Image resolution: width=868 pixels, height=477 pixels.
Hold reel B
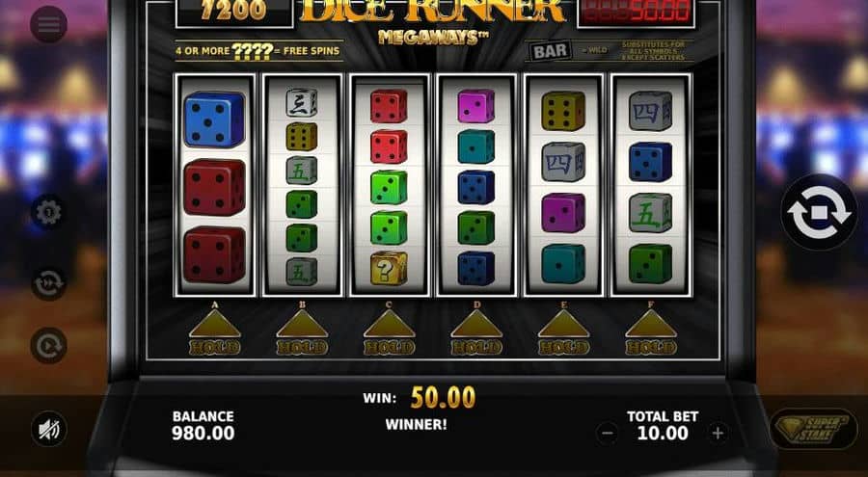tap(302, 331)
